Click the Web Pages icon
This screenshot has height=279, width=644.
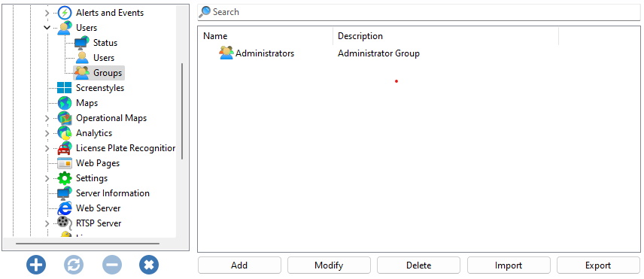(65, 163)
